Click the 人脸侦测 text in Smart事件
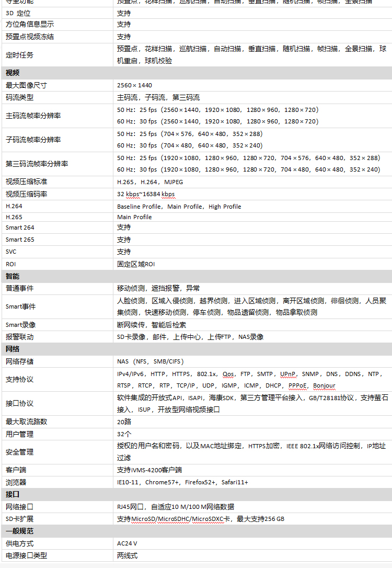 [x=131, y=301]
